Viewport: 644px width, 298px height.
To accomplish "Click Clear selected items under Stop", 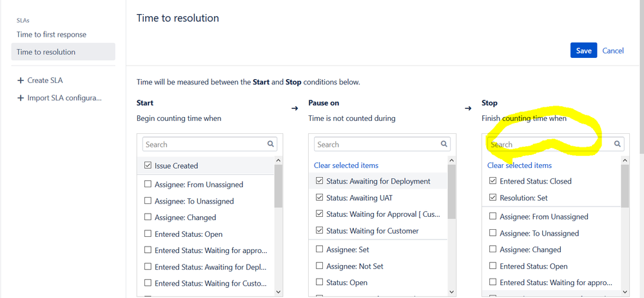I will coord(520,165).
